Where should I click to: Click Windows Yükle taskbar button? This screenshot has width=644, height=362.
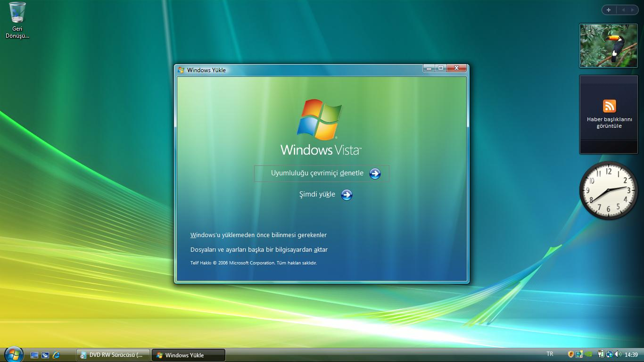(189, 355)
